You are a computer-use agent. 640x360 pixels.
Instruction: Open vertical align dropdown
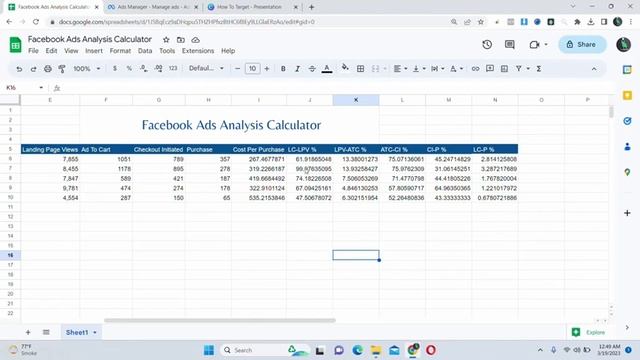point(419,69)
